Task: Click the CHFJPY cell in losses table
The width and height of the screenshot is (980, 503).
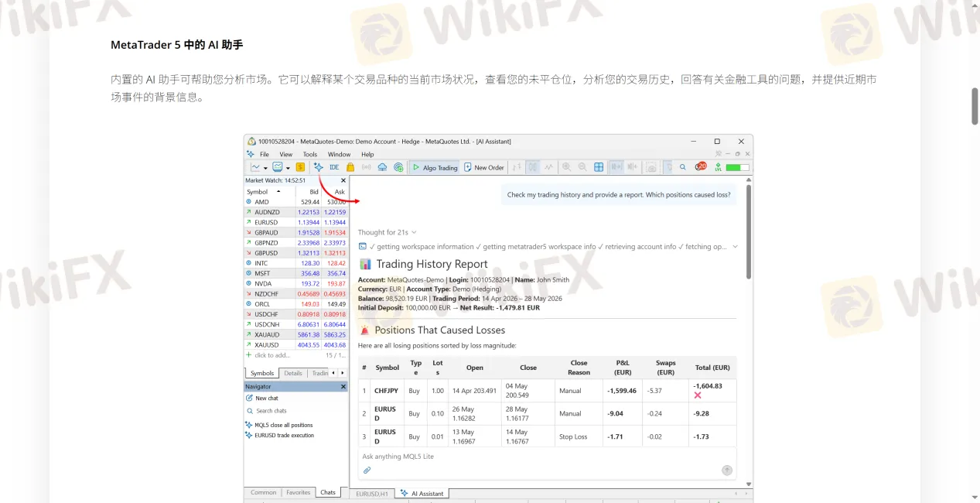Action: (x=386, y=391)
